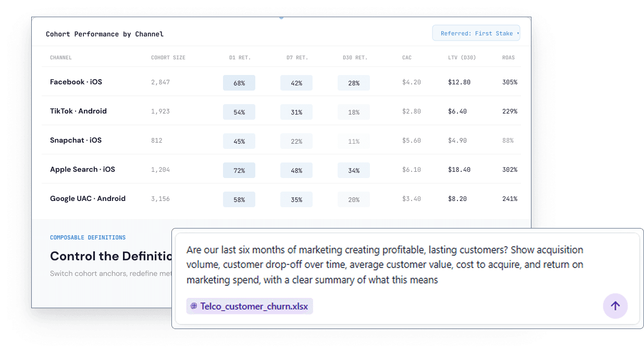Screen dimensions: 644x354
Task: Click the 241% ROAS value
Action: pos(510,199)
